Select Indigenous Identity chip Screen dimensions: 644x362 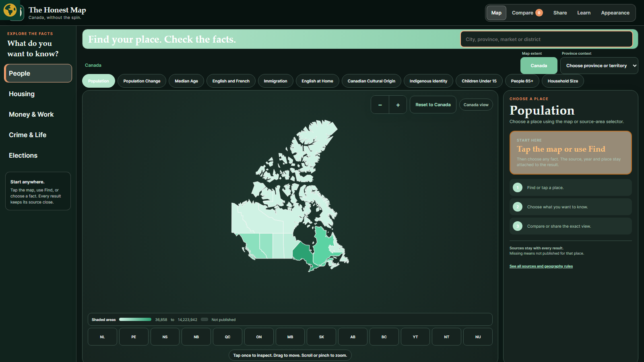(428, 81)
